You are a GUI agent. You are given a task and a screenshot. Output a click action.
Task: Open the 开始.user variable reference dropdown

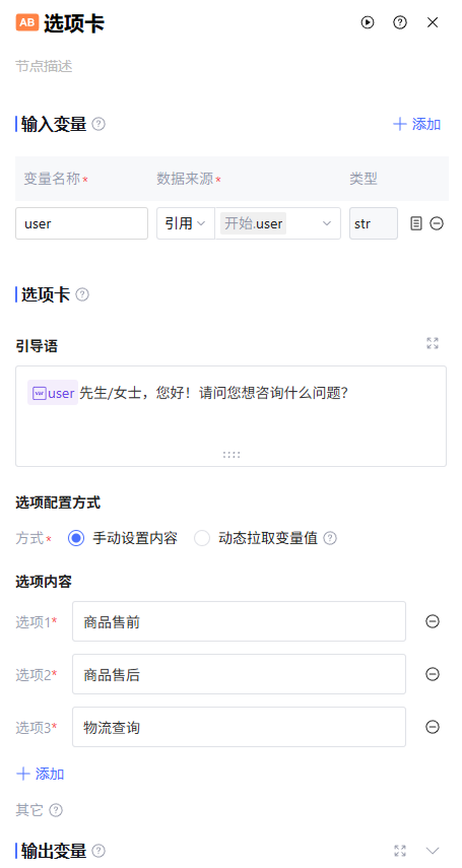pos(278,223)
